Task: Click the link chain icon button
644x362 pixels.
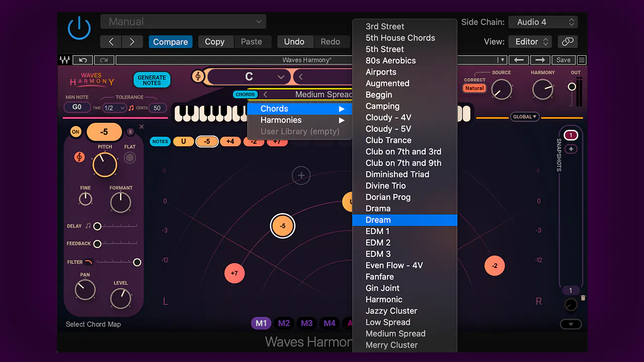Action: [x=568, y=42]
